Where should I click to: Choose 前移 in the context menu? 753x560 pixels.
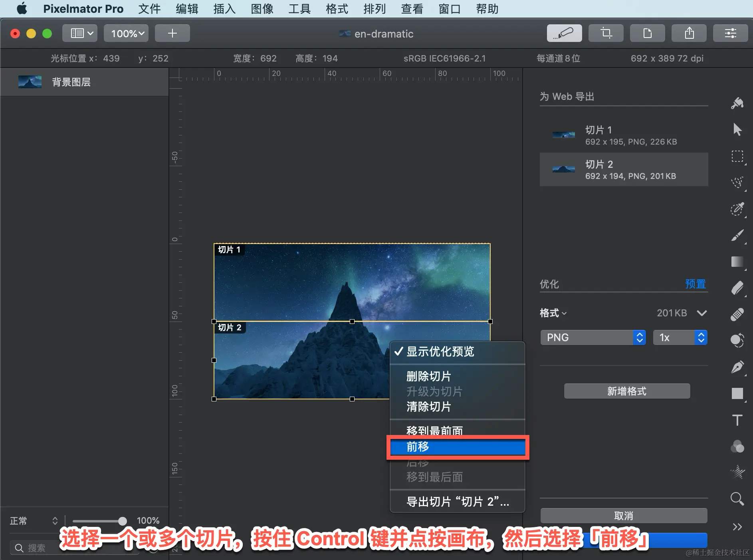[x=457, y=447]
